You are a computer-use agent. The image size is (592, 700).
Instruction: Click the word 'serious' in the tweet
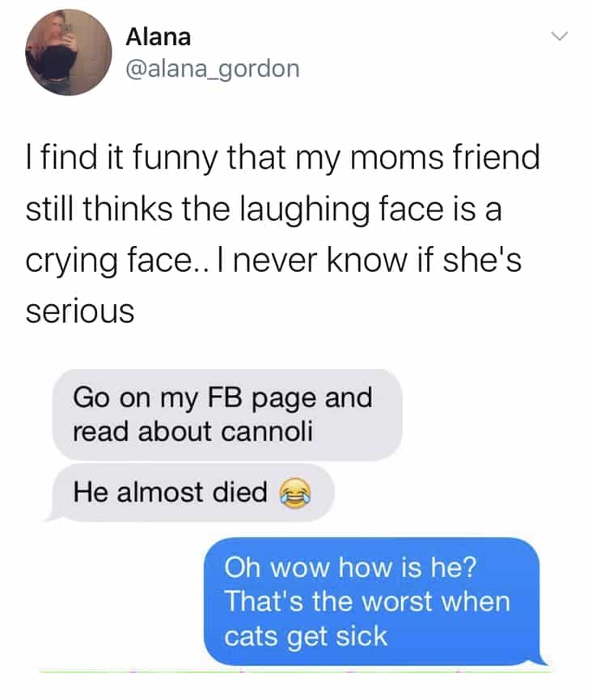click(x=80, y=312)
